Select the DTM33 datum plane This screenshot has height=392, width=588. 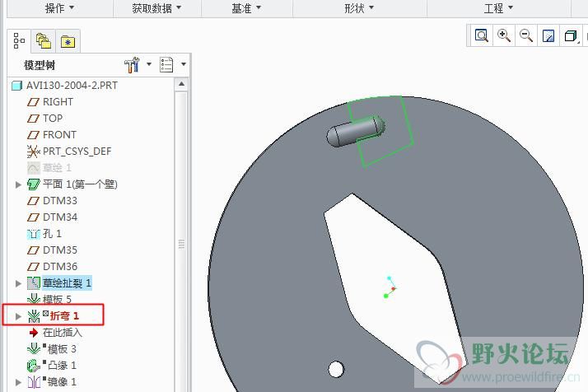[60, 201]
